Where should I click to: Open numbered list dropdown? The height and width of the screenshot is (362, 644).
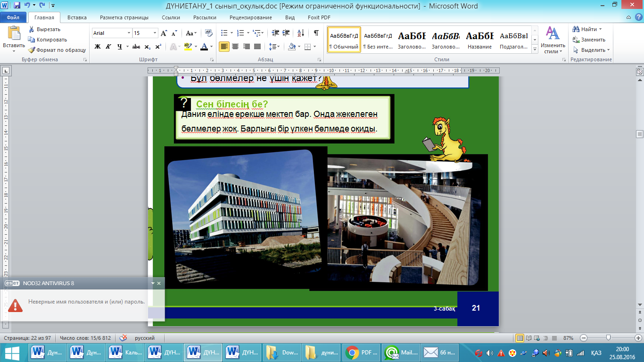tap(248, 33)
